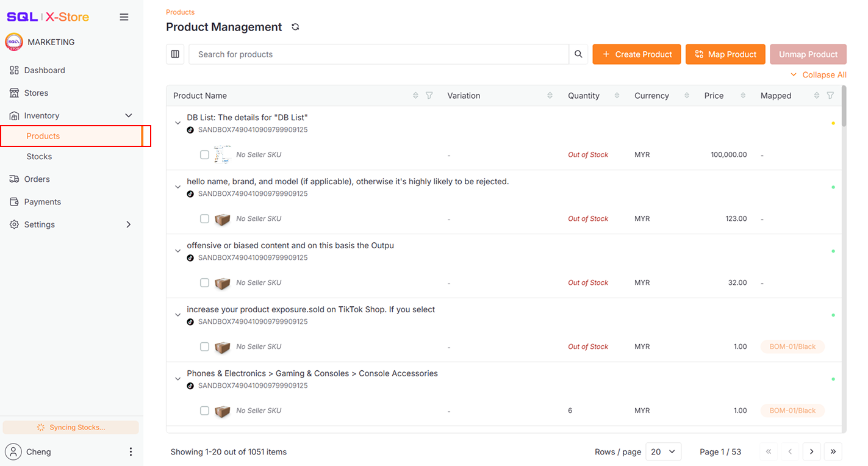Image resolution: width=868 pixels, height=466 pixels.
Task: Open the column settings icon left of search
Action: coord(175,54)
